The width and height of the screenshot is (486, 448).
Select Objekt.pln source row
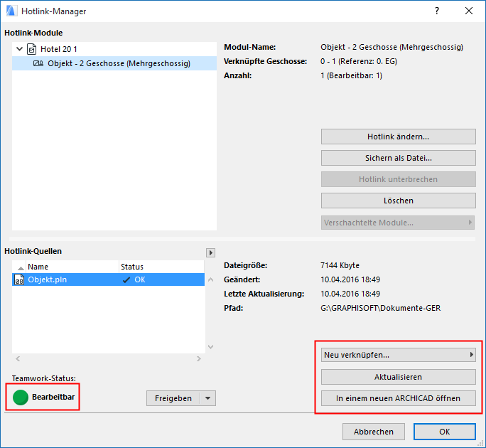(x=108, y=279)
